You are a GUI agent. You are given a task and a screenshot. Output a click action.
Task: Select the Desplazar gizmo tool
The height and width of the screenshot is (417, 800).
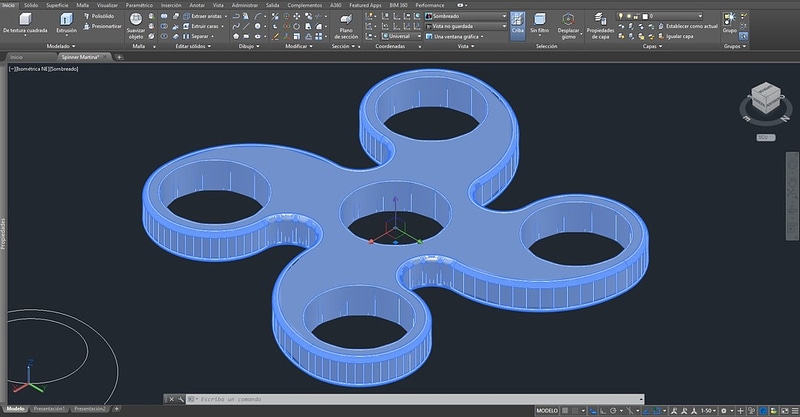(x=568, y=26)
